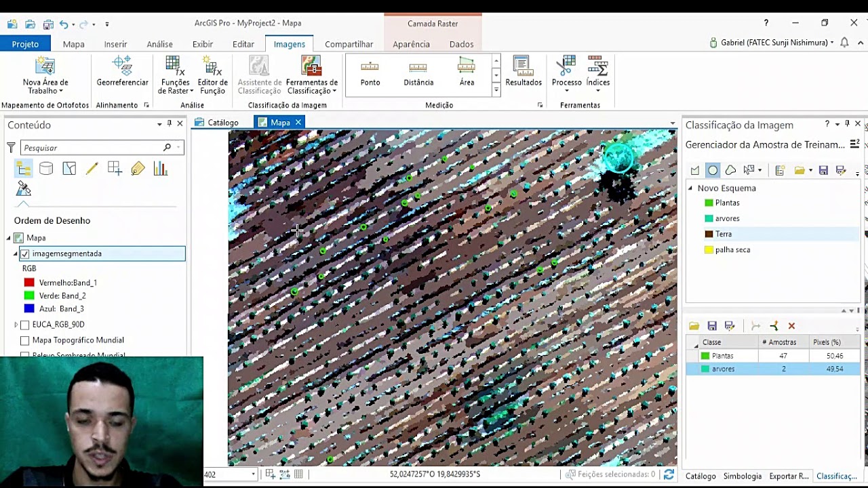List layers by data source
868x488 pixels.
46,169
